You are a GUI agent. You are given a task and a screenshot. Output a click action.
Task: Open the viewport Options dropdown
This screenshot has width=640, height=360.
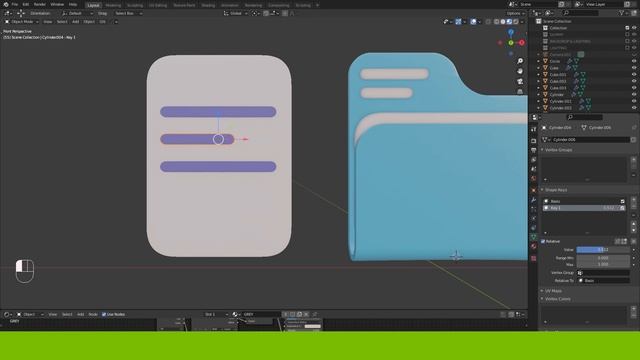click(x=516, y=13)
